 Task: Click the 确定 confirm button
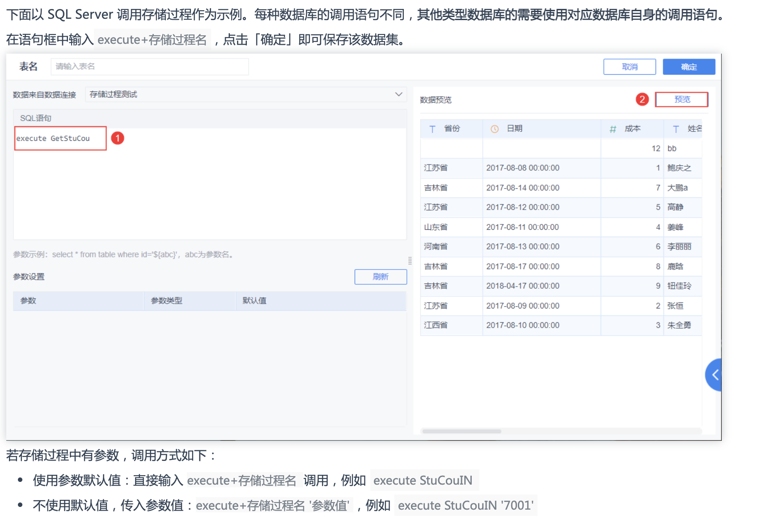(x=689, y=67)
